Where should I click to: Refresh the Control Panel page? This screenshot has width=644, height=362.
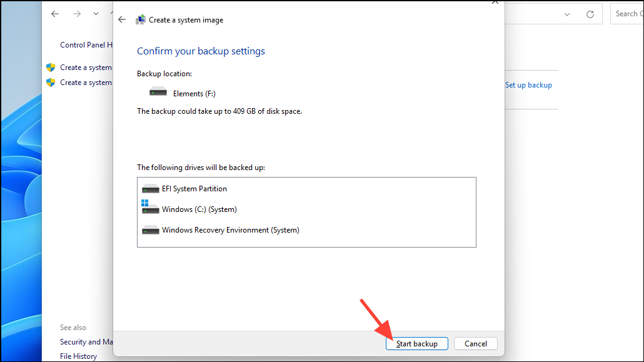(590, 13)
